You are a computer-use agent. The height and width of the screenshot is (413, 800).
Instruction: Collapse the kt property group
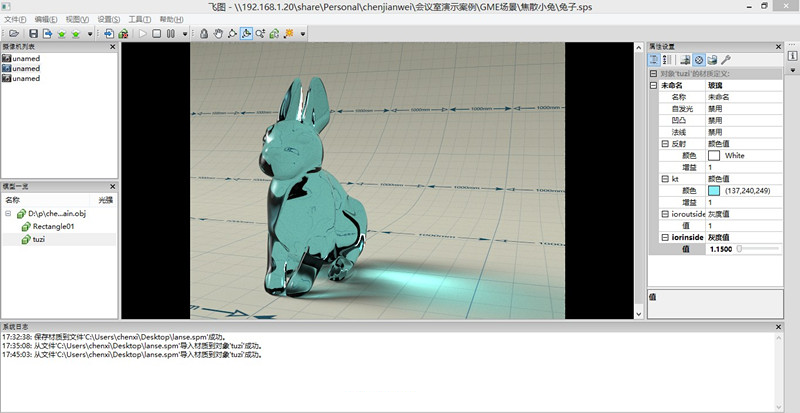pos(665,179)
